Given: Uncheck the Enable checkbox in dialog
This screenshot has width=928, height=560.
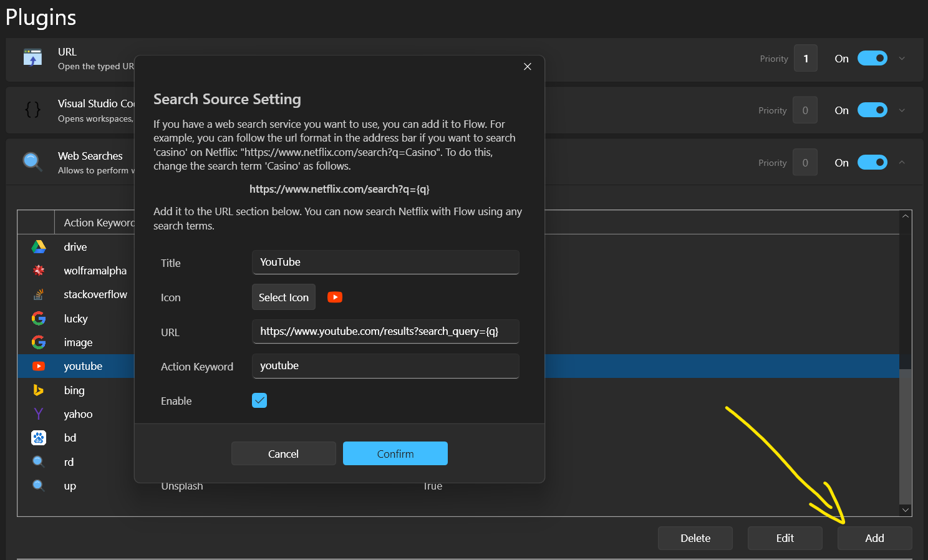Looking at the screenshot, I should click(x=259, y=400).
